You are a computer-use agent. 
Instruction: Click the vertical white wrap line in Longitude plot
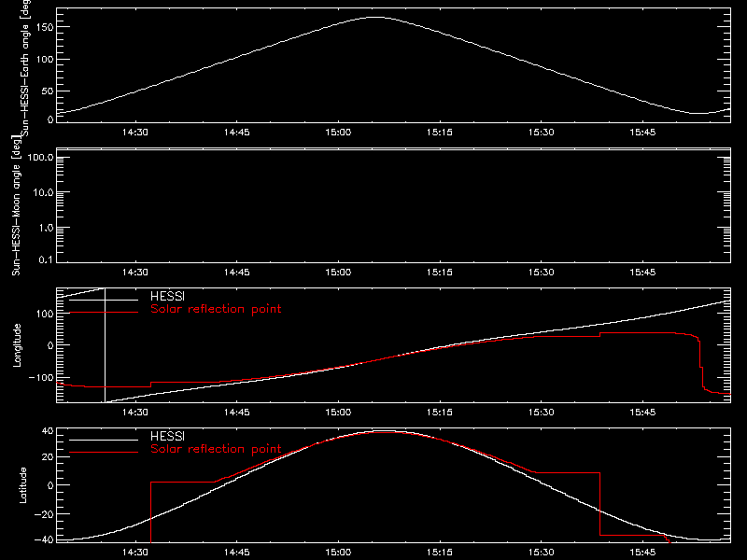click(105, 345)
